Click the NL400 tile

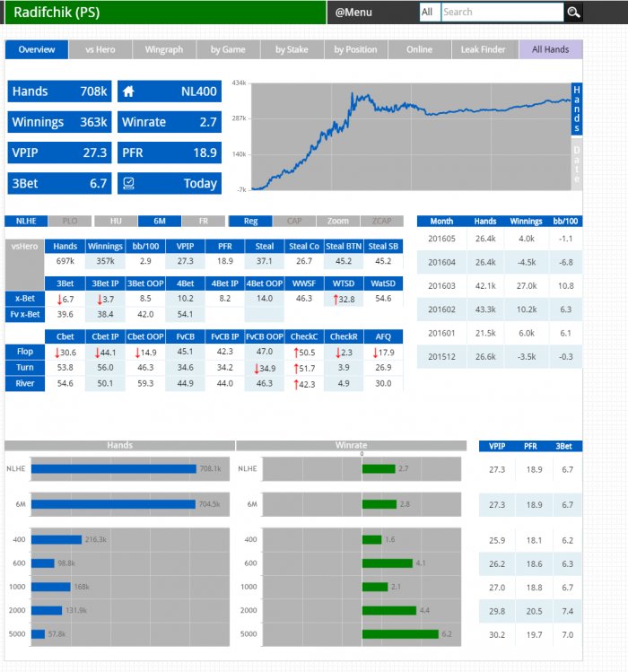(x=170, y=92)
